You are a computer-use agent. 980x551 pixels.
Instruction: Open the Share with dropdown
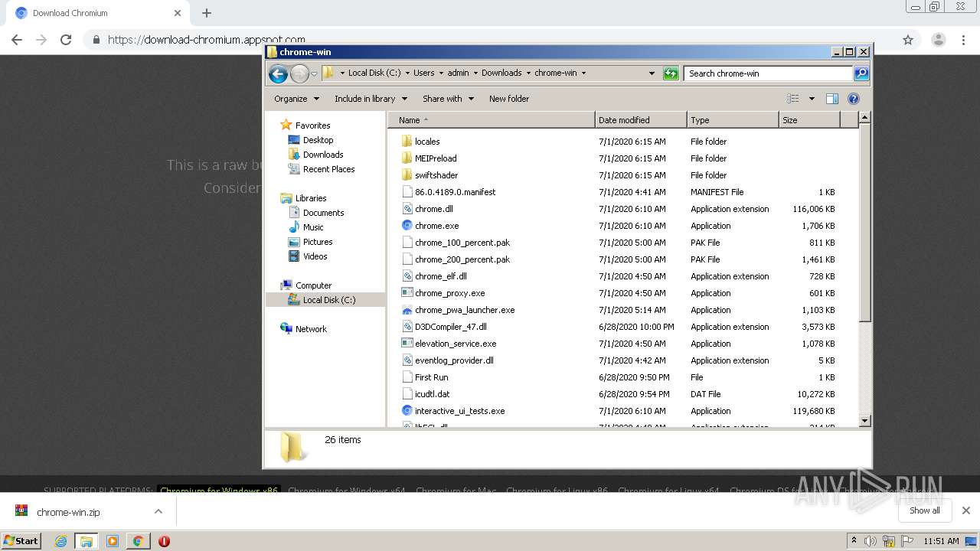click(x=448, y=99)
